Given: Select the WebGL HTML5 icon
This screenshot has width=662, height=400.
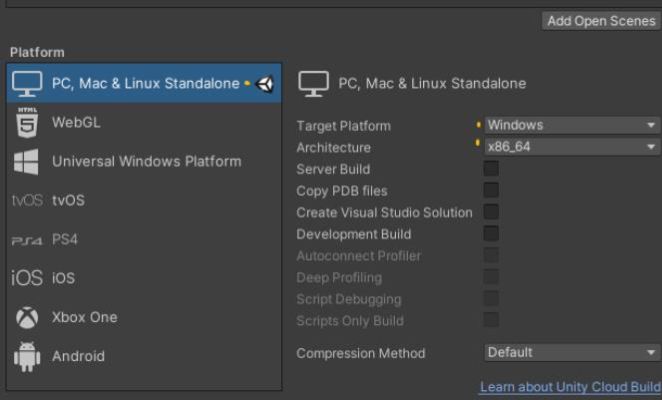Looking at the screenshot, I should (x=27, y=122).
